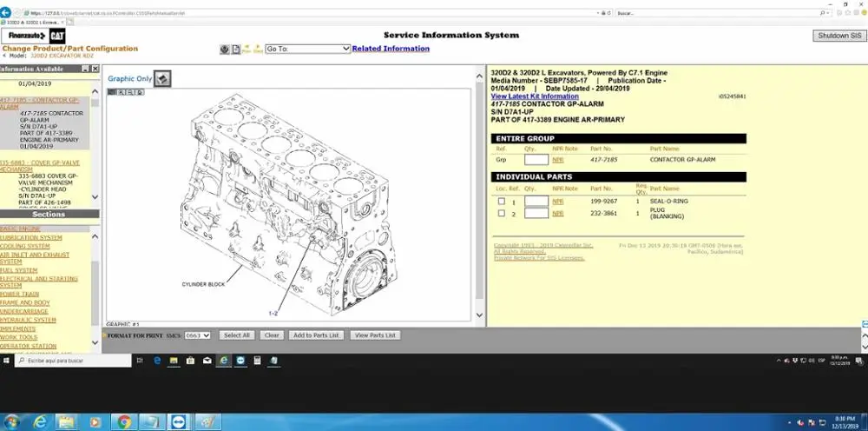Go to previous document with Prev icon
Screen dimensions: 868x431
pos(247,49)
